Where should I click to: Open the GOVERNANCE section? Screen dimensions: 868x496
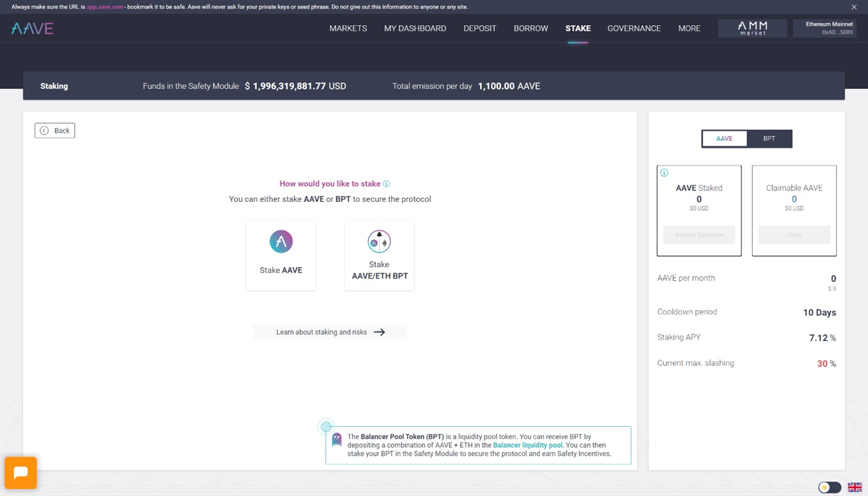pos(633,28)
